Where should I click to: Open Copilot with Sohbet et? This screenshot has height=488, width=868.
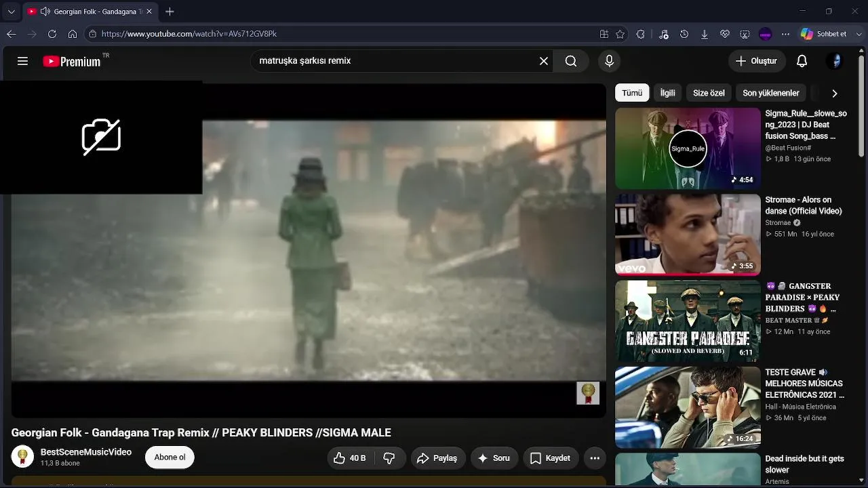pos(823,34)
